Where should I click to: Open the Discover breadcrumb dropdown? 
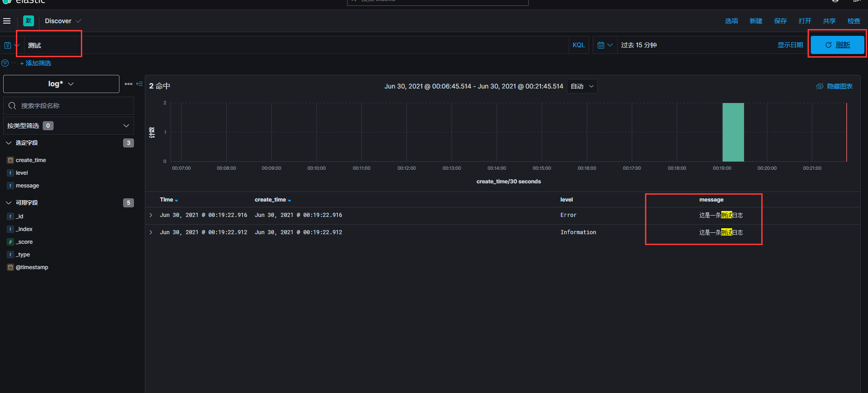pos(63,21)
